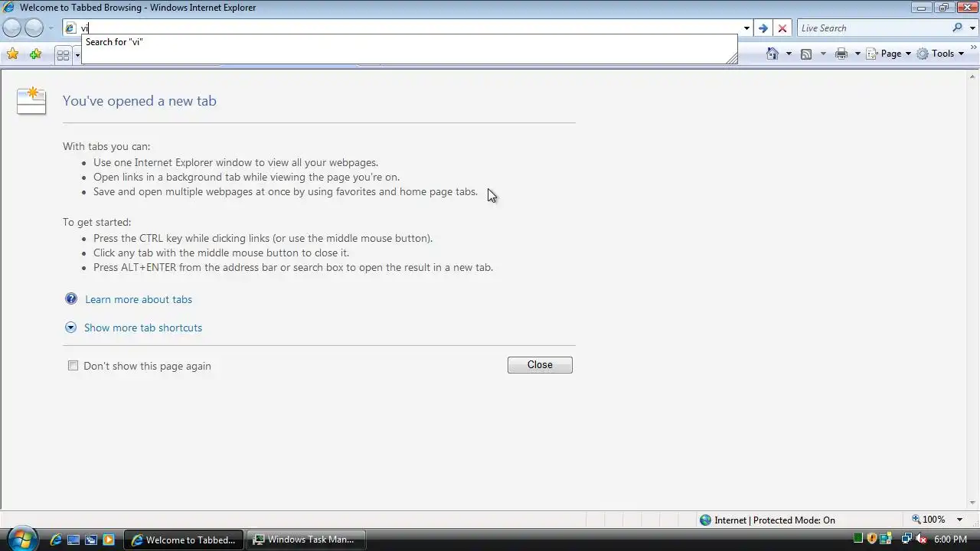The height and width of the screenshot is (551, 980).
Task: Click the Add to Favorites icon
Action: click(35, 54)
